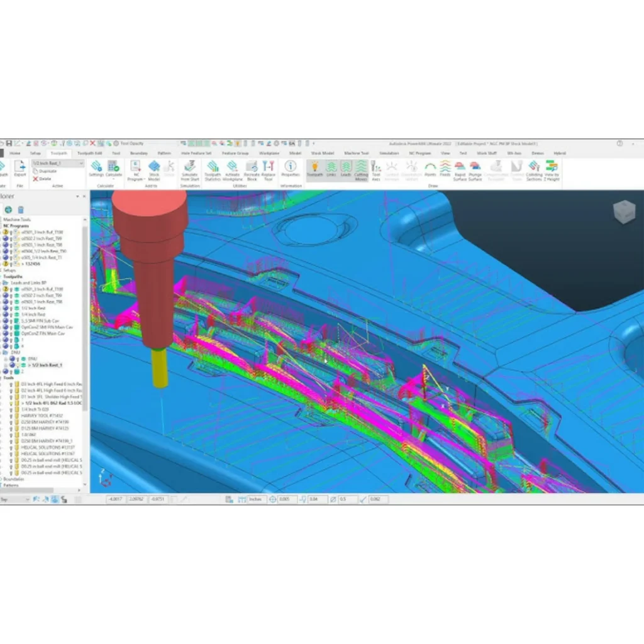Viewport: 644px width, 644px height.
Task: Open the units dropdown showing Inches
Action: pyautogui.click(x=258, y=499)
